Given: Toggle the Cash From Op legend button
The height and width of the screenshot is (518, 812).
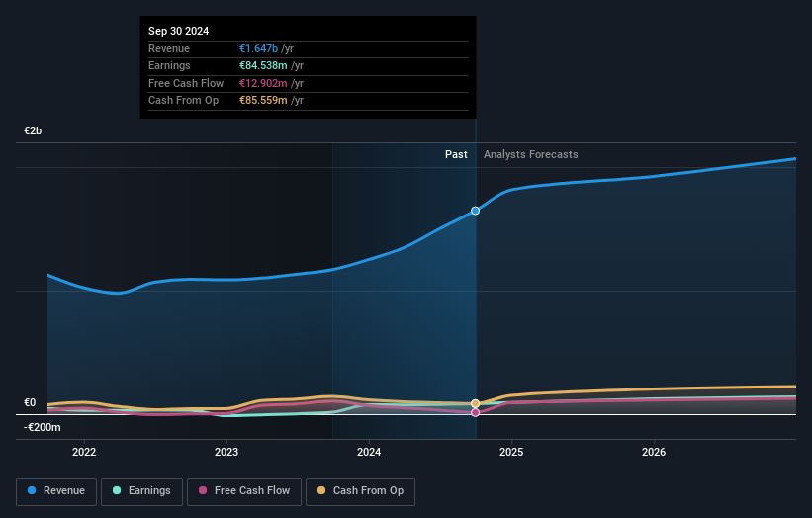Looking at the screenshot, I should tap(360, 491).
